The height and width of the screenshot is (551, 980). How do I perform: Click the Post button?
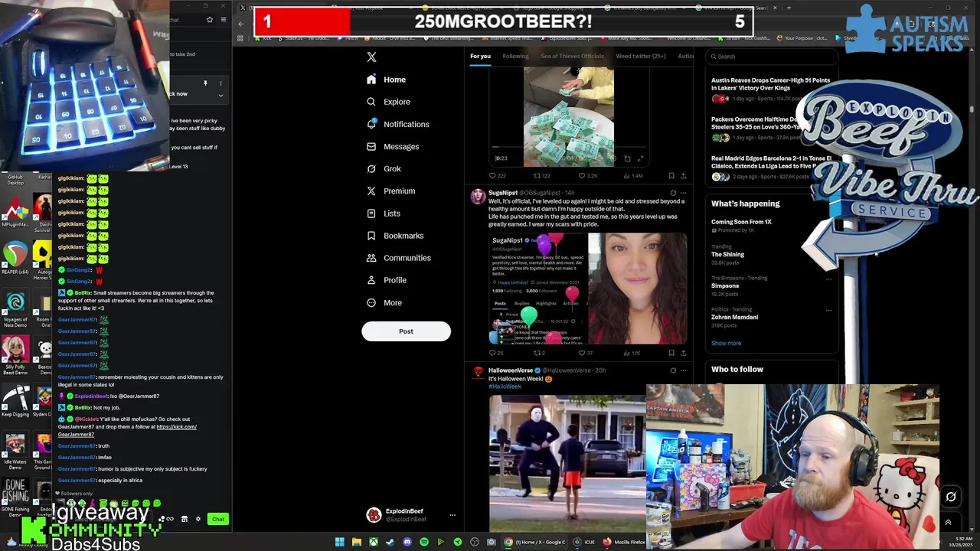pos(406,331)
